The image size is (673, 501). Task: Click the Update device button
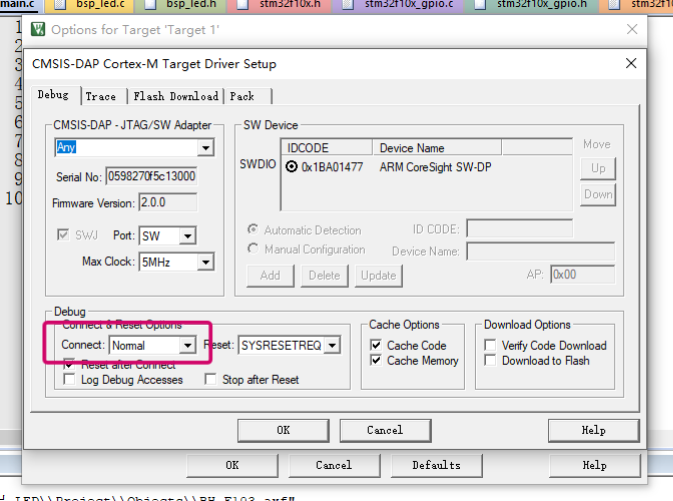point(379,276)
